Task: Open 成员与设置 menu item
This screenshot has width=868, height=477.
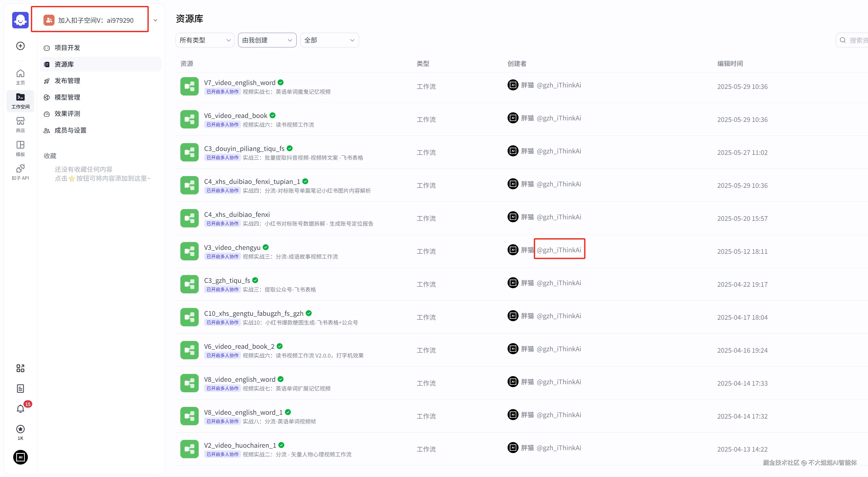Action: click(x=70, y=130)
